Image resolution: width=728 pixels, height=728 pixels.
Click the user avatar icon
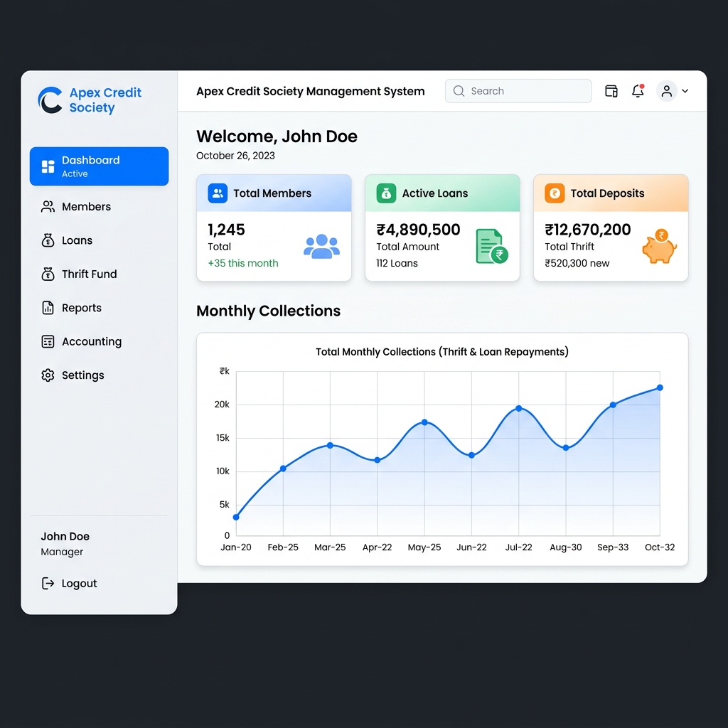667,91
